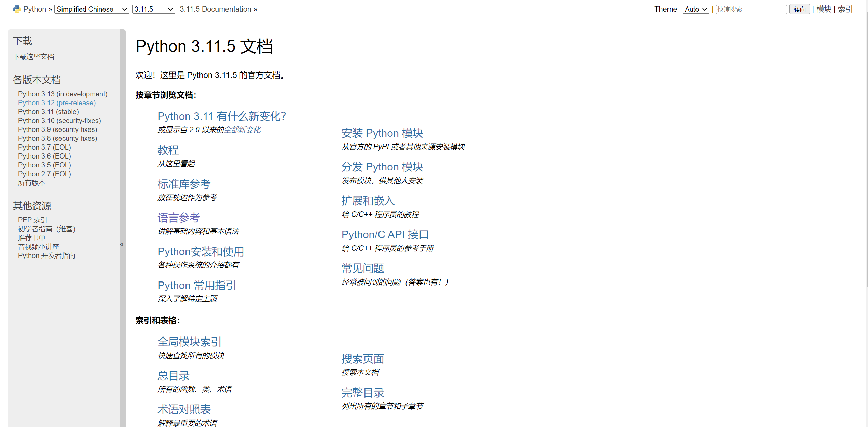The height and width of the screenshot is (427, 868).
Task: Open 安装 Python 模块 page
Action: pos(382,133)
